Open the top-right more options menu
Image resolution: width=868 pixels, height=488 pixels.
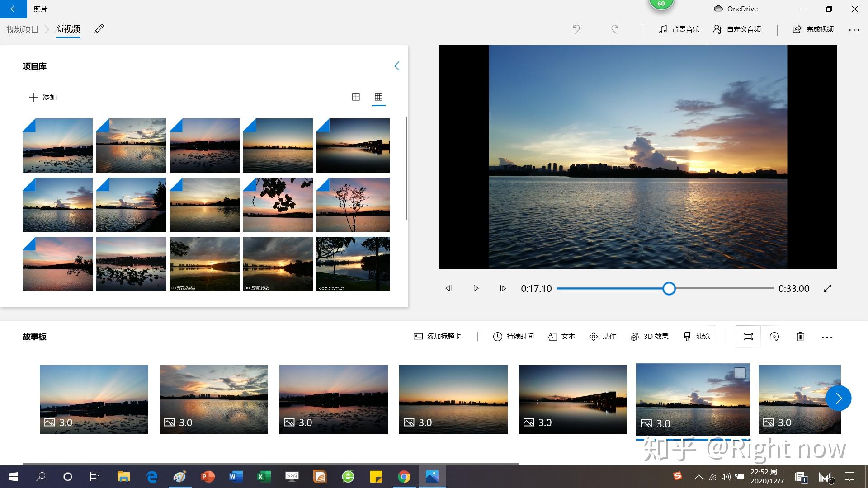[854, 30]
